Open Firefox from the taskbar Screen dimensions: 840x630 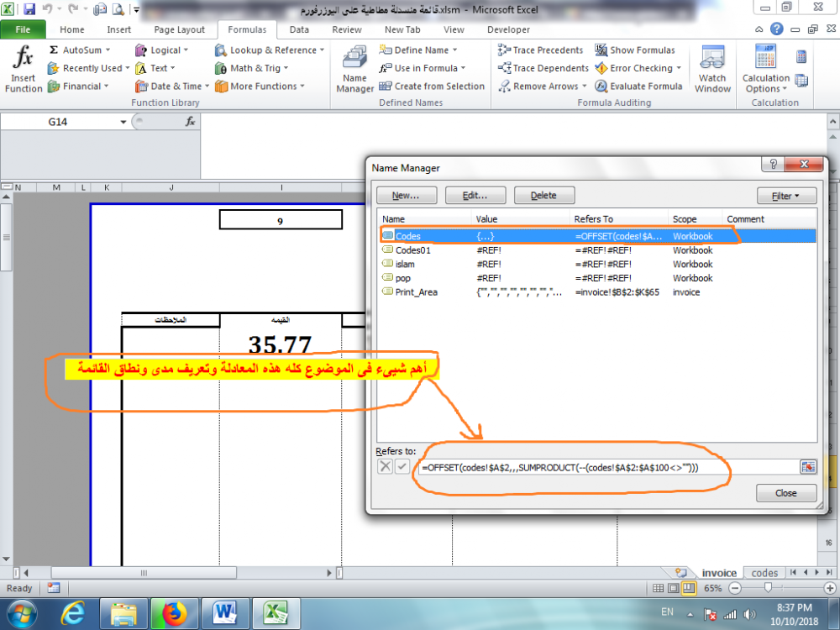(174, 613)
